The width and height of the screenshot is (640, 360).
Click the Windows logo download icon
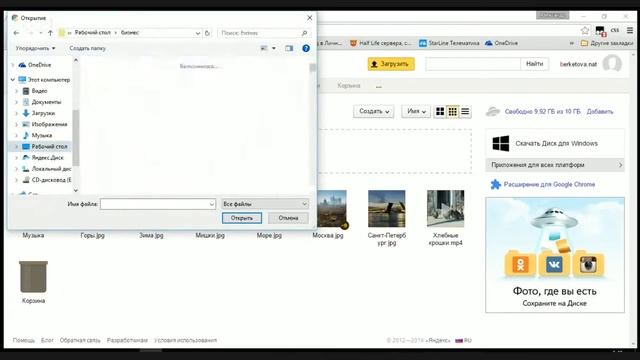tap(501, 143)
